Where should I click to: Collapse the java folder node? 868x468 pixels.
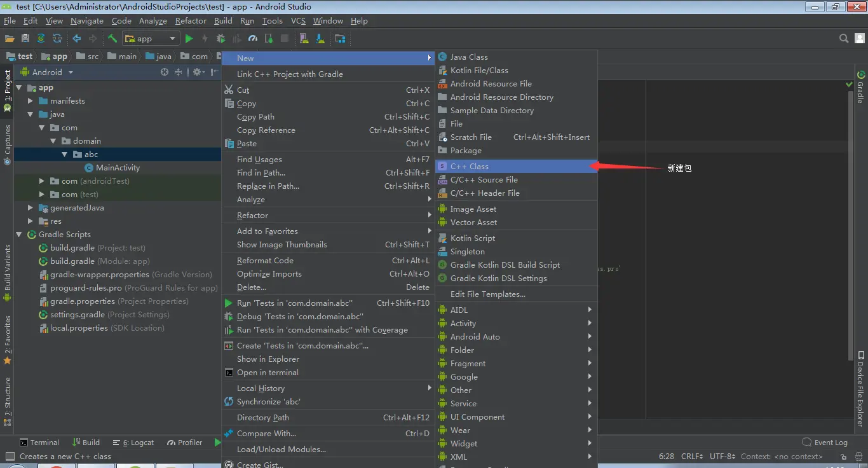(31, 114)
